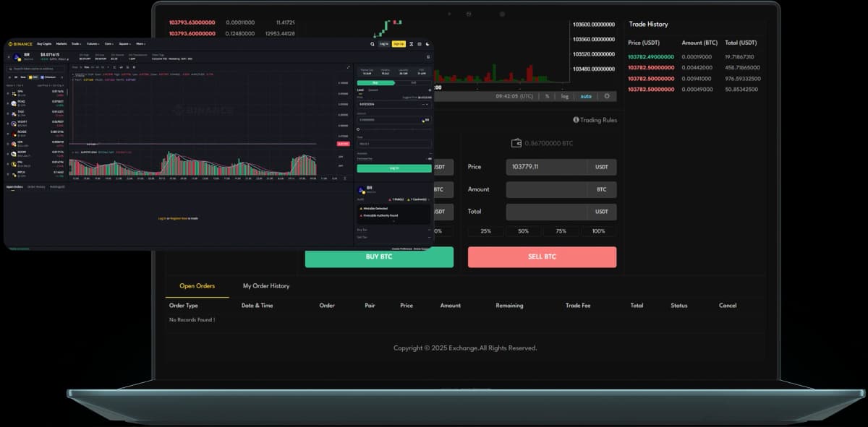Open the desktop download icon in the navbar

point(418,44)
